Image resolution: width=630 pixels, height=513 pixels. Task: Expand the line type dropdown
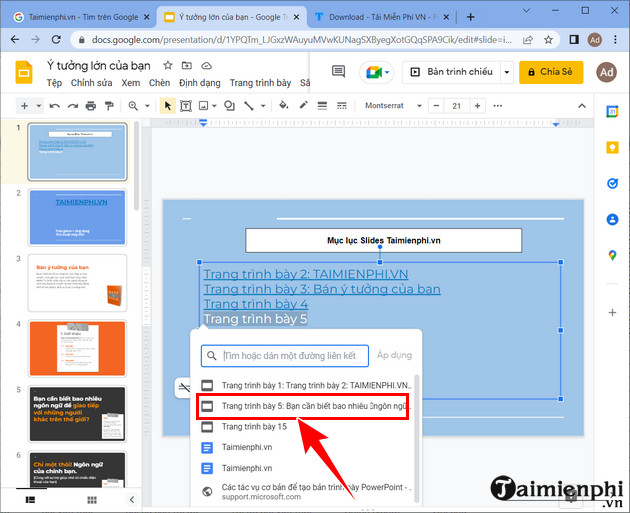(x=263, y=106)
